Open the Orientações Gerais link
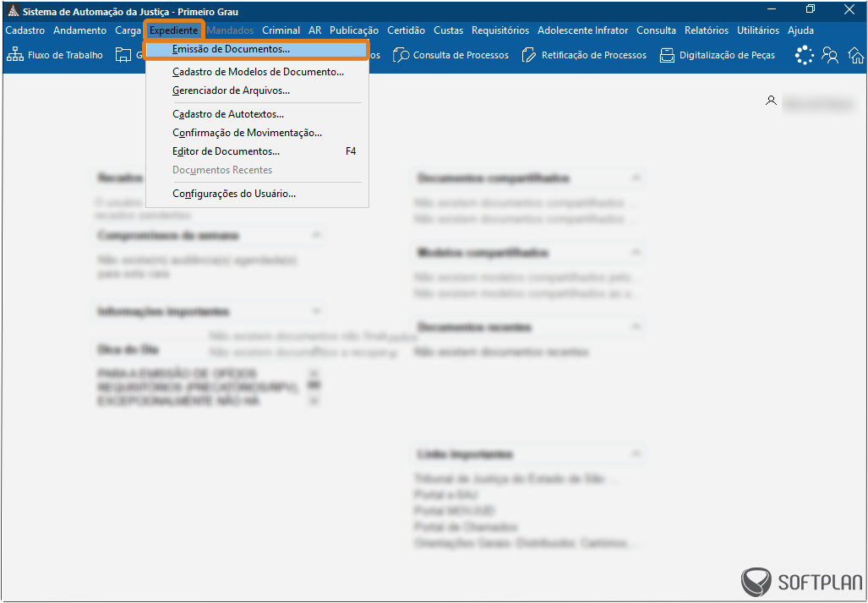This screenshot has width=868, height=603. tap(526, 543)
